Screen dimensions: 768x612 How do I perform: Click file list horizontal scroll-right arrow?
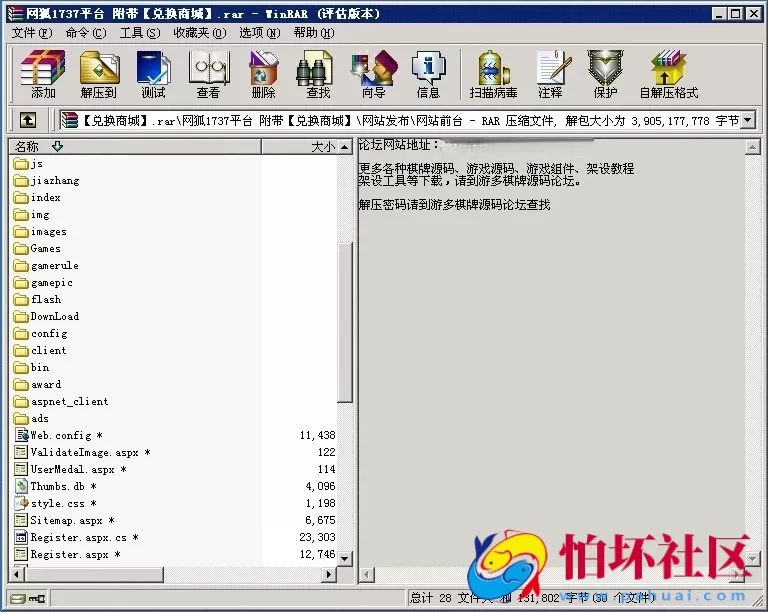click(329, 574)
